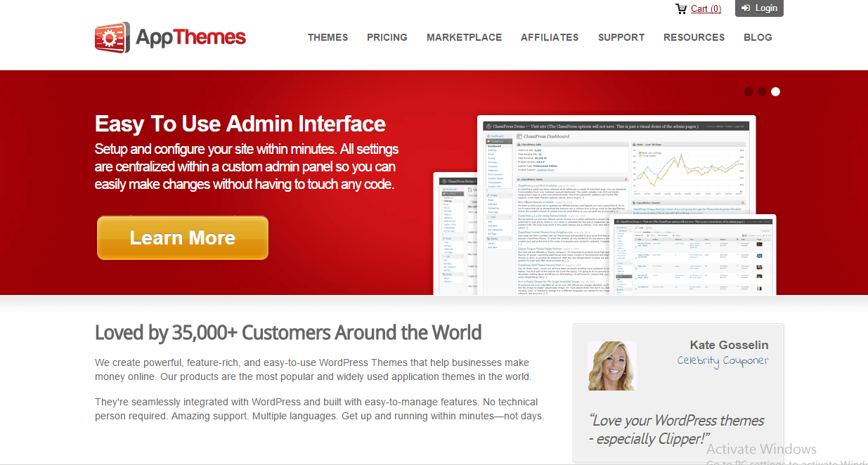Open the Pricing menu item
Screen dimensions: 868x465
387,37
